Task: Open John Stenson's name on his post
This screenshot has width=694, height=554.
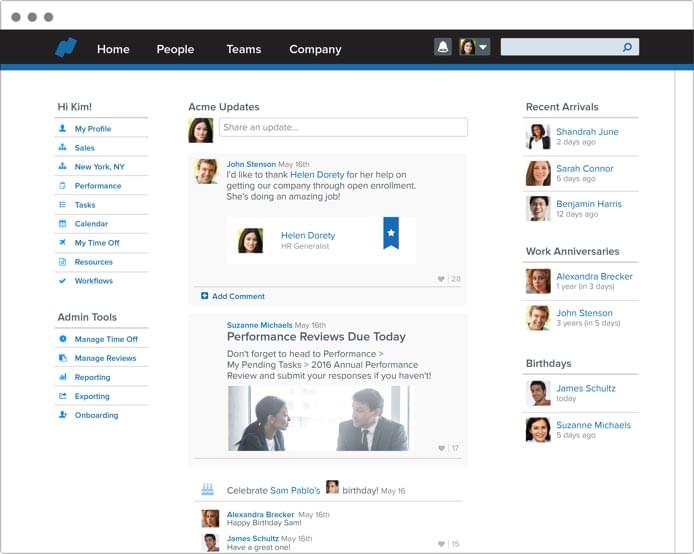Action: 251,164
